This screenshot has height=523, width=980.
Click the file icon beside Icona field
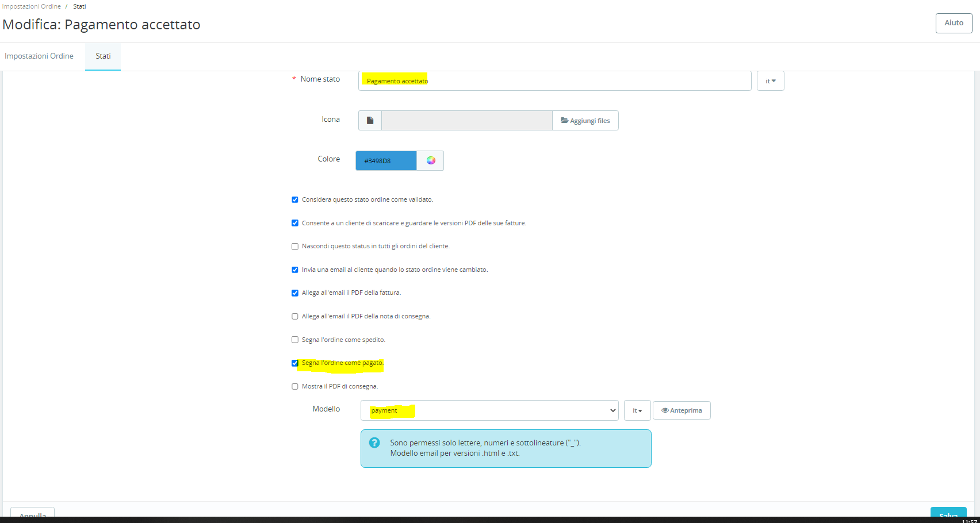coord(370,121)
